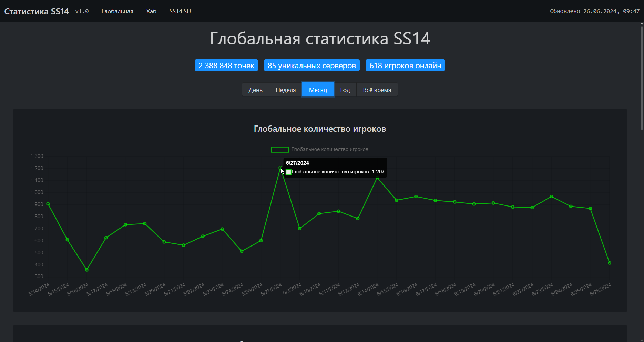Open the Глобальная navigation link
The image size is (644, 342).
point(117,11)
